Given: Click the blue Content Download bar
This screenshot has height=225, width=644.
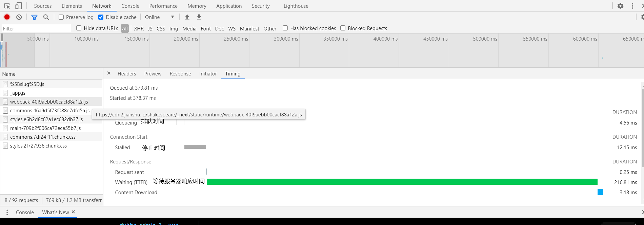Looking at the screenshot, I should coord(600,192).
